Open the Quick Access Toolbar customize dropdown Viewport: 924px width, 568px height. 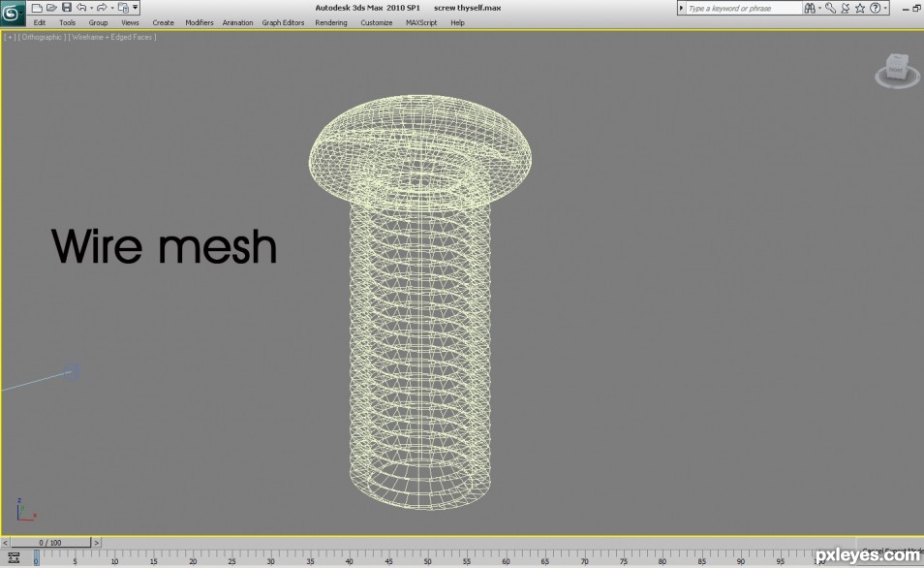click(x=136, y=8)
